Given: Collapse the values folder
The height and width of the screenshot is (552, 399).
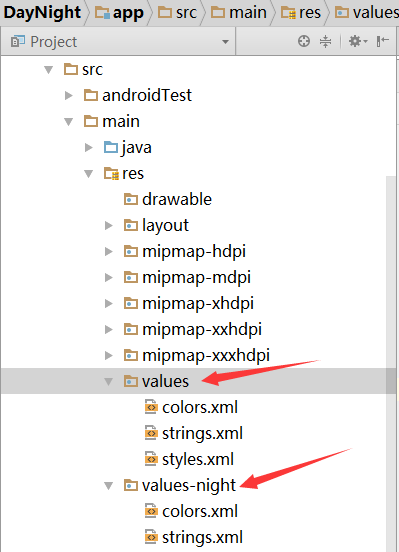Looking at the screenshot, I should tap(109, 381).
